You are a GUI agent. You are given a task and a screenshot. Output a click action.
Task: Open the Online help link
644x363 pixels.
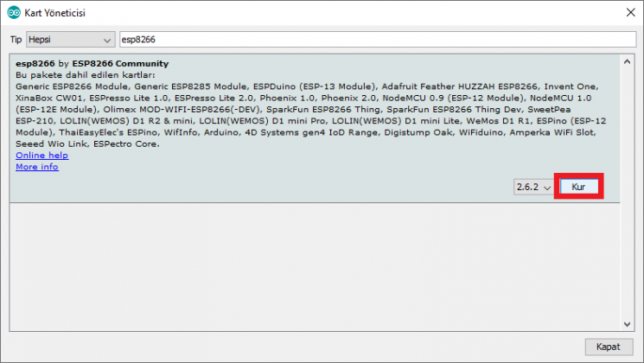point(42,156)
